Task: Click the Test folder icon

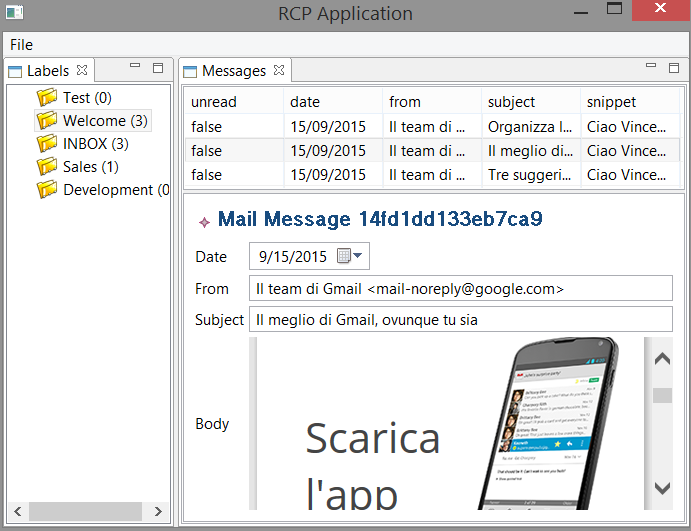Action: [47, 97]
